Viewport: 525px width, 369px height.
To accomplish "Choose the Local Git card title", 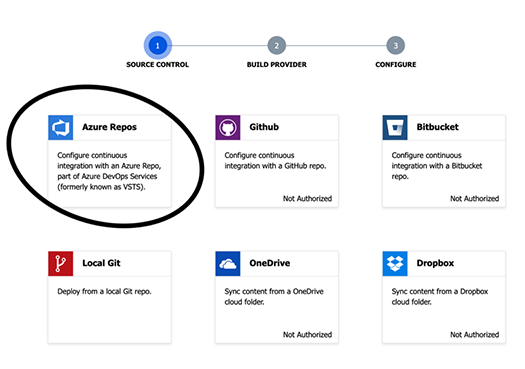I will point(101,263).
